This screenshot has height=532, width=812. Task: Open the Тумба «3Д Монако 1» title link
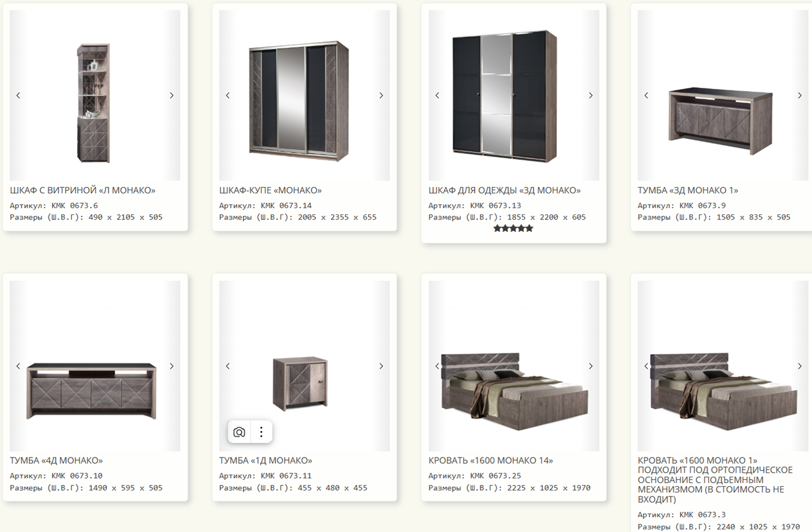(688, 190)
